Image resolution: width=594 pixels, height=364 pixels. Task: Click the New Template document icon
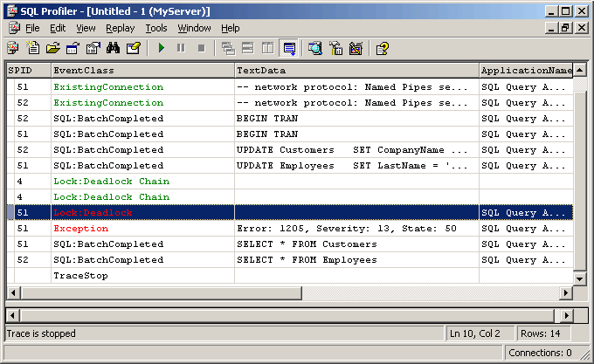point(33,48)
